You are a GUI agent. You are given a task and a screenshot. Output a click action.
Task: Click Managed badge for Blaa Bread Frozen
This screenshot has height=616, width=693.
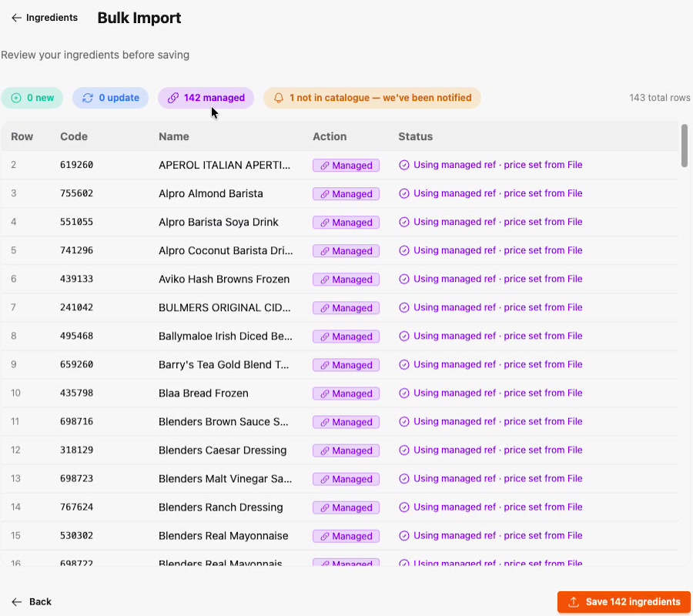click(x=346, y=393)
